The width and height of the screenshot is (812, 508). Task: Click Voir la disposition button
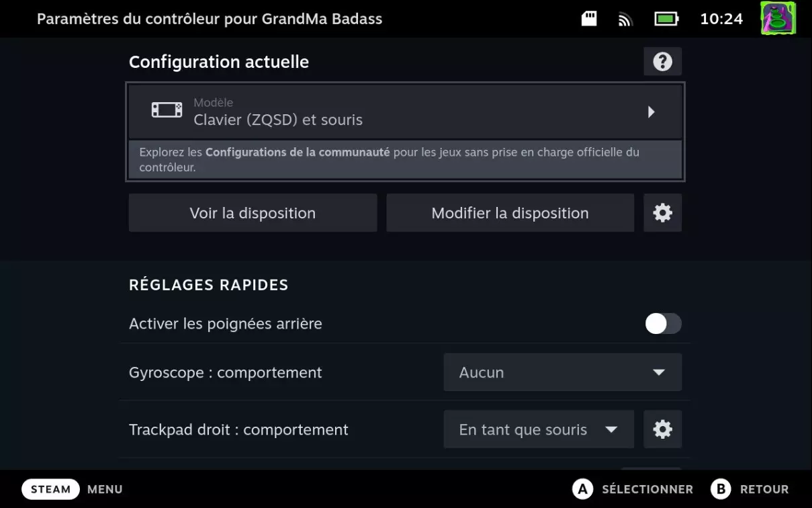(x=253, y=213)
